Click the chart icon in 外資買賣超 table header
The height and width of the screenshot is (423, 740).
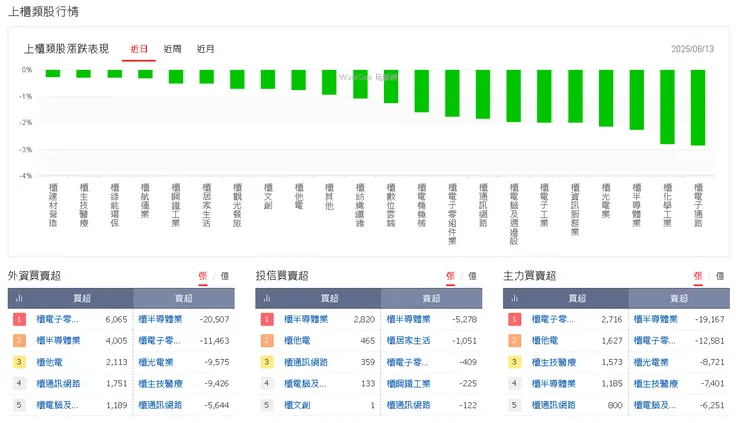(x=19, y=298)
